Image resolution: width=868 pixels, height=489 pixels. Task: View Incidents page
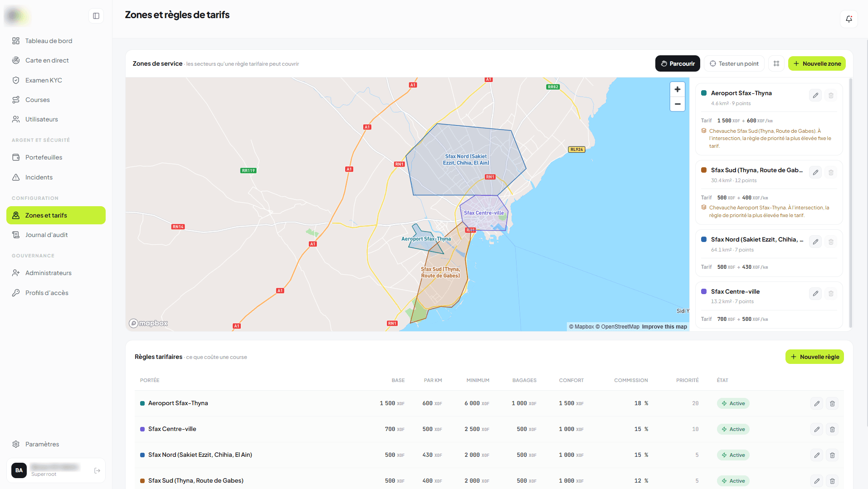pyautogui.click(x=56, y=177)
